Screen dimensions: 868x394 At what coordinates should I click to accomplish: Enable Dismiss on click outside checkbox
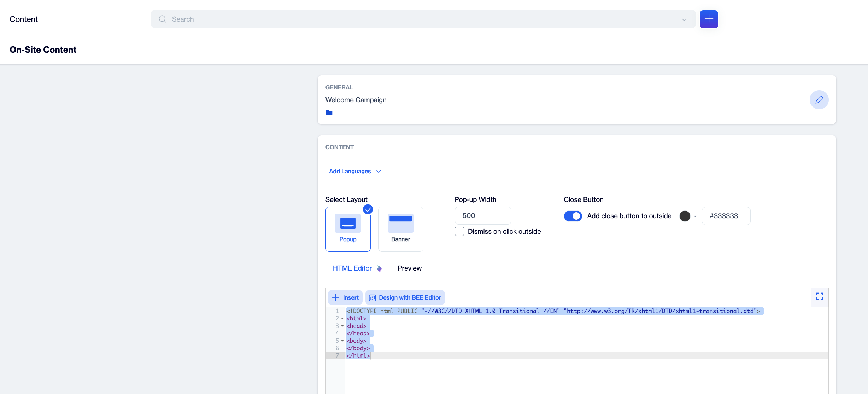[x=459, y=231]
